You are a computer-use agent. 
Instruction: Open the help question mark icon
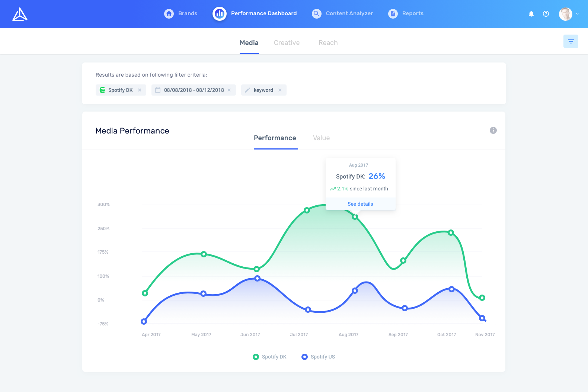(546, 14)
